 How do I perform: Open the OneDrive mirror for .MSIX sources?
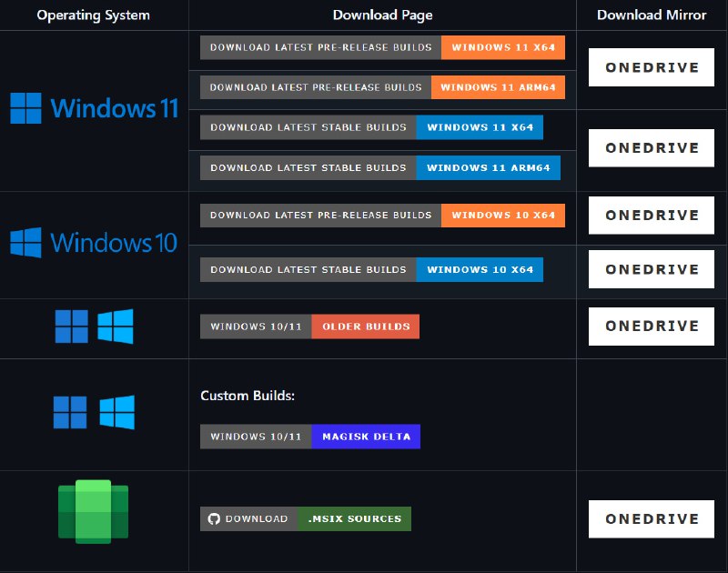pyautogui.click(x=651, y=518)
